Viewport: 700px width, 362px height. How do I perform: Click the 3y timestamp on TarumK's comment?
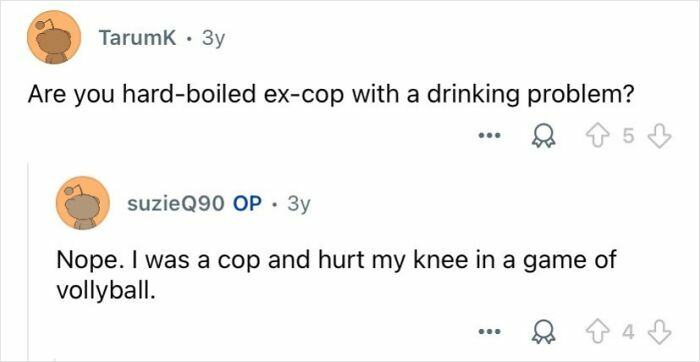pyautogui.click(x=212, y=39)
